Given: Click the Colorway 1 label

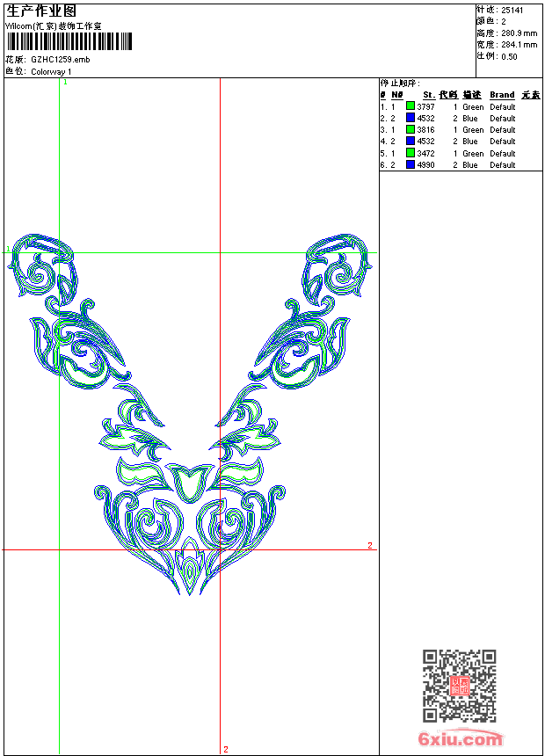Looking at the screenshot, I should [x=52, y=71].
